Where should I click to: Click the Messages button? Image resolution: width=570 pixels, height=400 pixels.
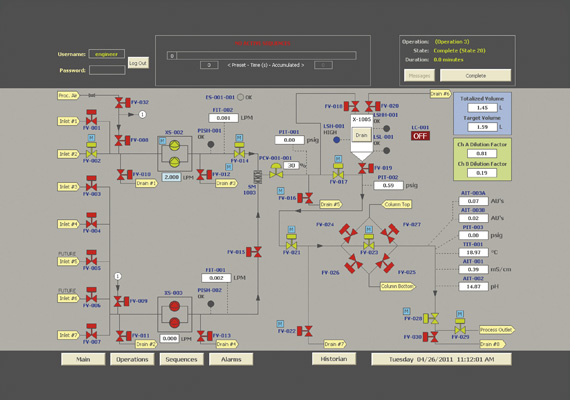tap(420, 76)
